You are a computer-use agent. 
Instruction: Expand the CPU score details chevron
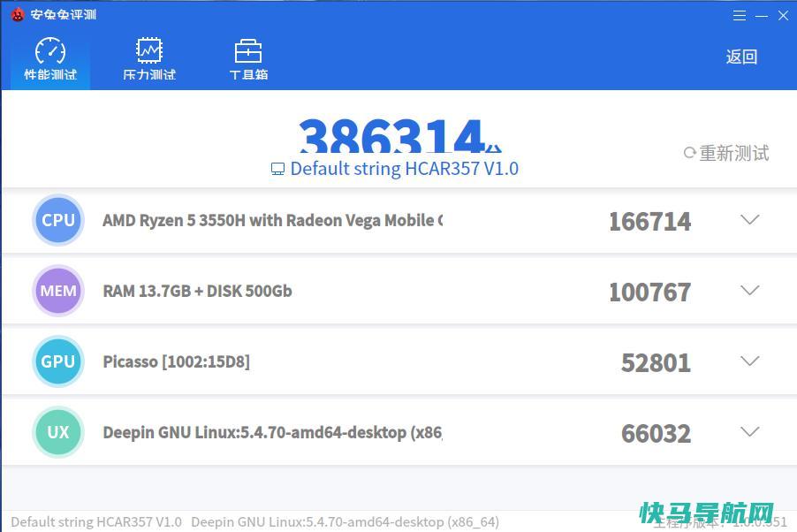(x=750, y=220)
